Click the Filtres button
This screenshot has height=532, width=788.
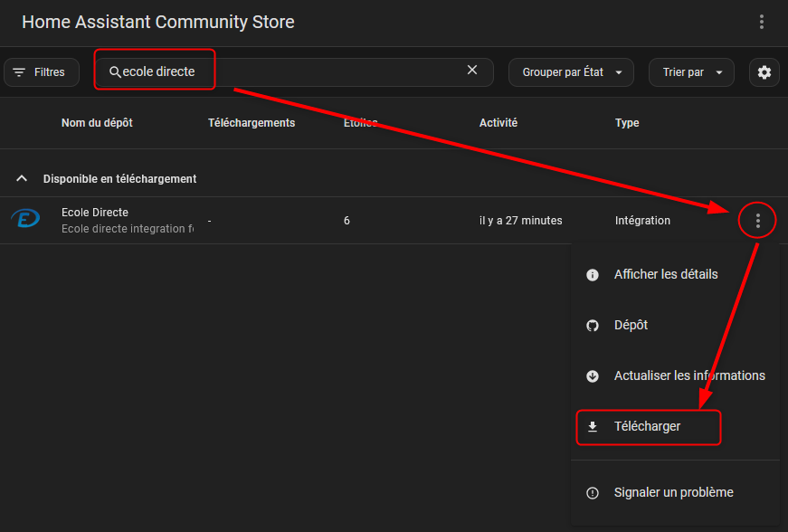click(x=42, y=72)
